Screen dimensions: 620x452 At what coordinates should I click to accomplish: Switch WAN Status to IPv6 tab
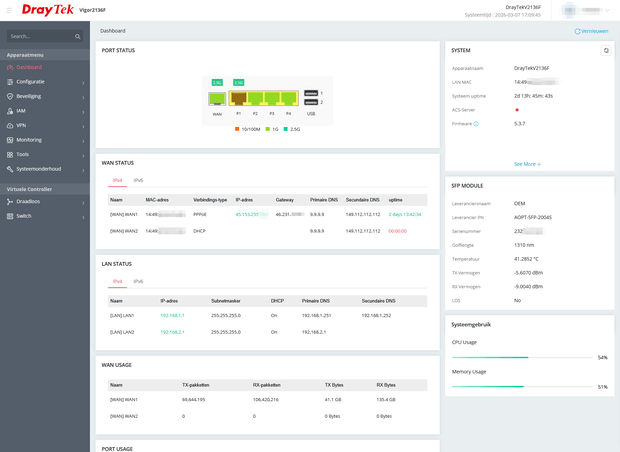pos(138,180)
